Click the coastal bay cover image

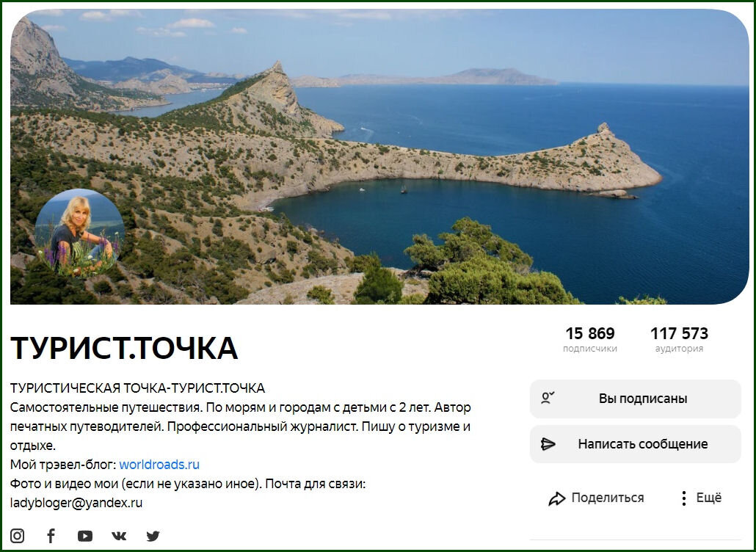click(x=379, y=156)
